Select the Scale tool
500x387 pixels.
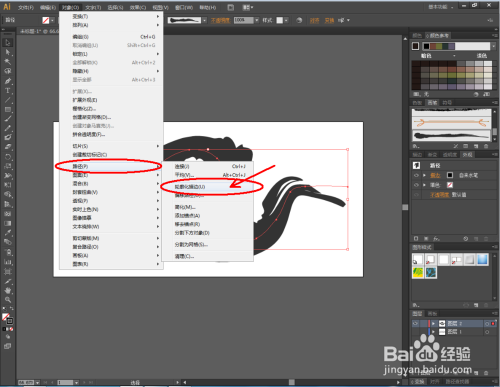point(8,166)
